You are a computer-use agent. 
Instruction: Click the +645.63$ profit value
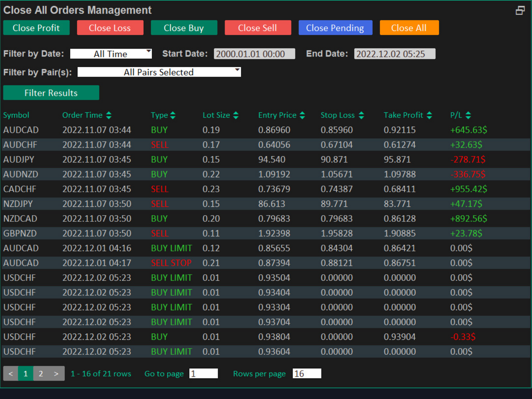pos(469,130)
